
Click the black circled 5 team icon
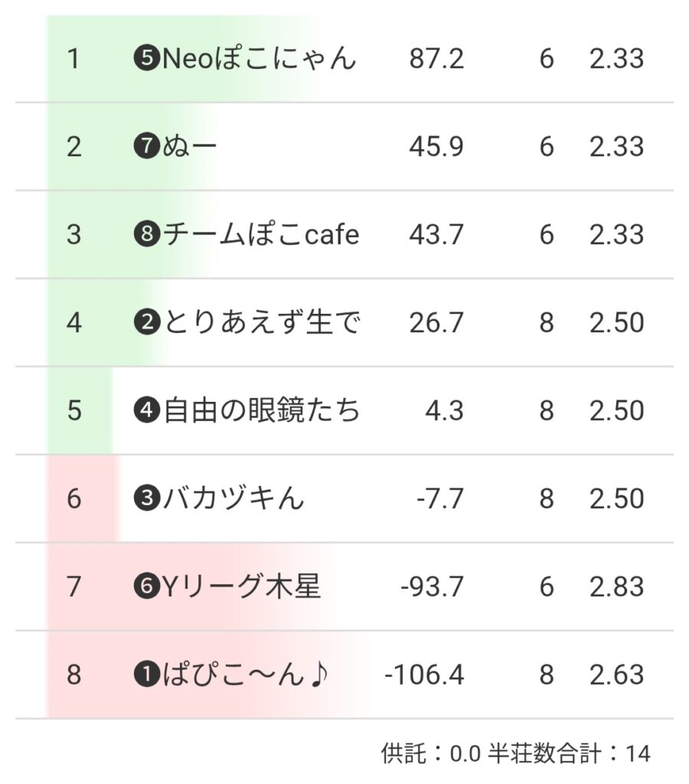145,59
